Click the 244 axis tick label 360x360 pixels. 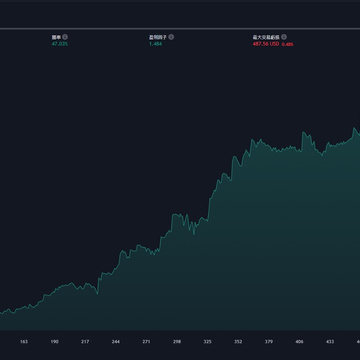point(116,342)
